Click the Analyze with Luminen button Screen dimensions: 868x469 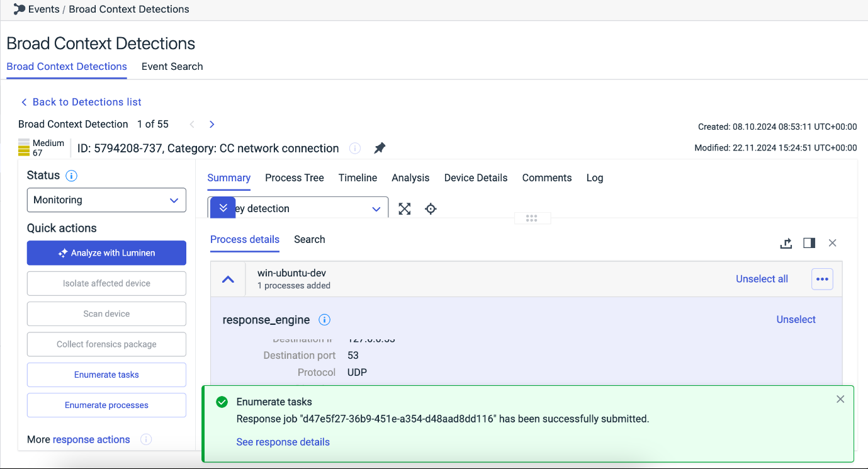[106, 253]
